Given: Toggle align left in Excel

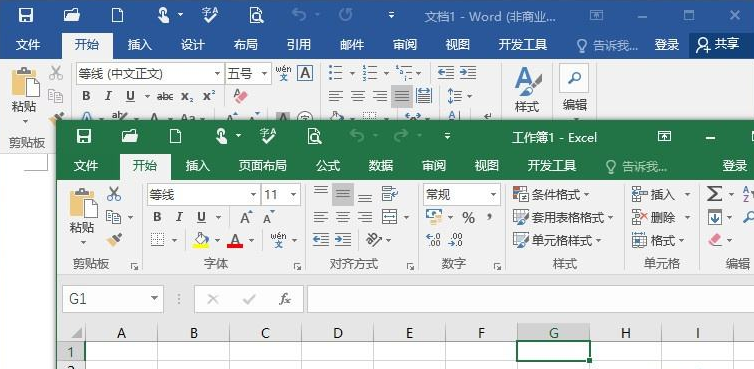Looking at the screenshot, I should pyautogui.click(x=321, y=217).
